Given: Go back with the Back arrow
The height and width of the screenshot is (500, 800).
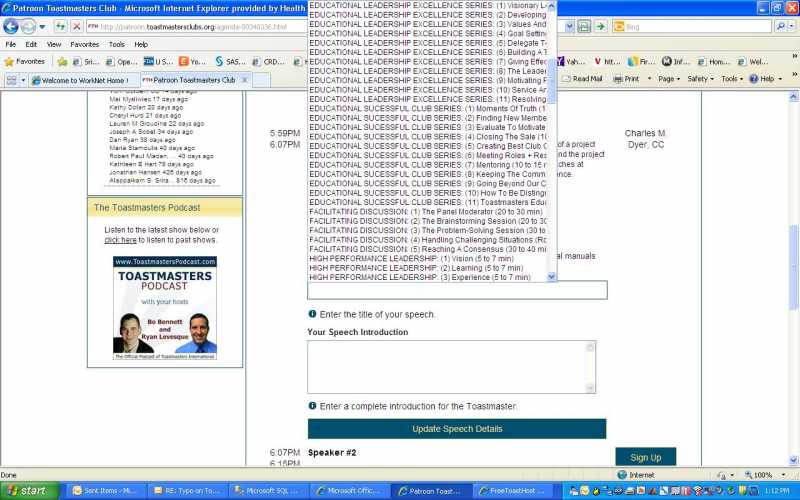Looking at the screenshot, I should click(11, 26).
